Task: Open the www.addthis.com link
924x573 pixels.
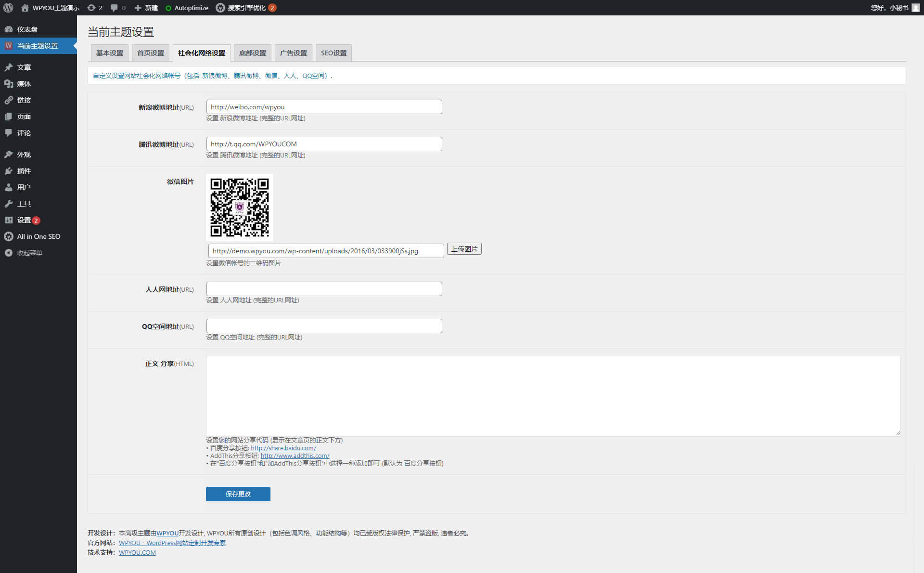Action: (295, 456)
